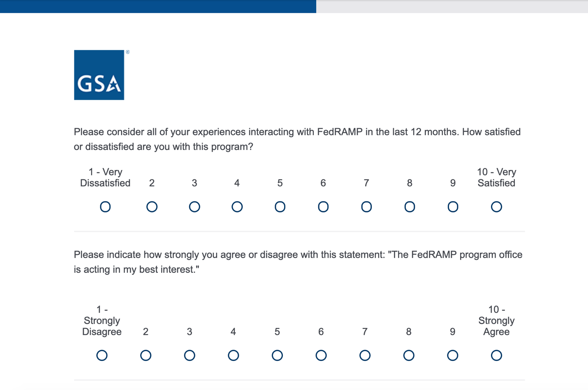Choose satisfaction rating 2
Screen dimensions: 588x390
point(152,207)
